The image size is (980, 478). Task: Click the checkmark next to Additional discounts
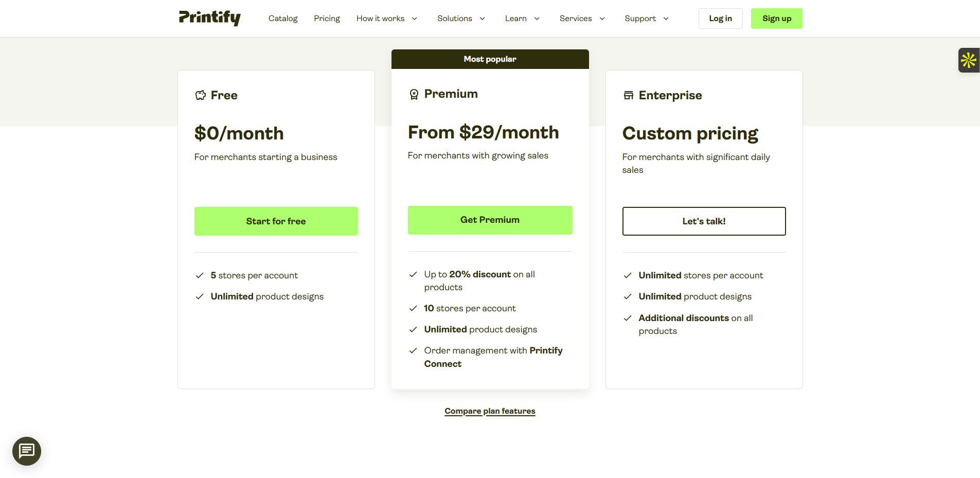point(628,318)
